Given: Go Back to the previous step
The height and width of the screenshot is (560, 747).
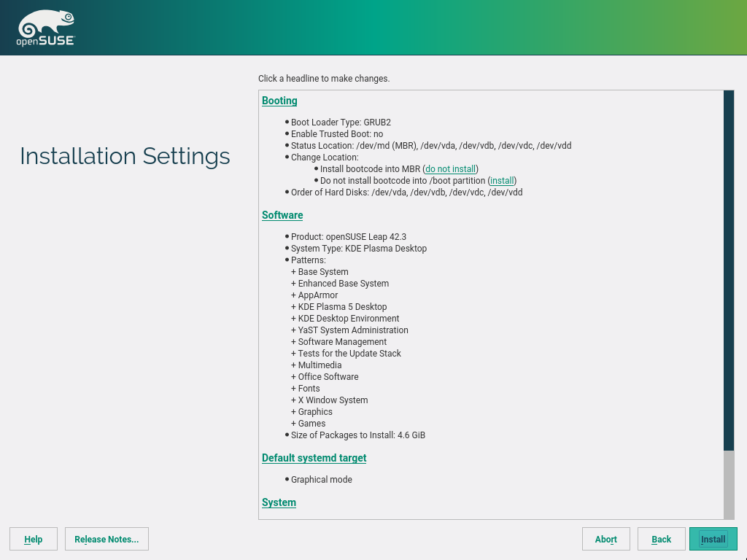Looking at the screenshot, I should pos(661,539).
